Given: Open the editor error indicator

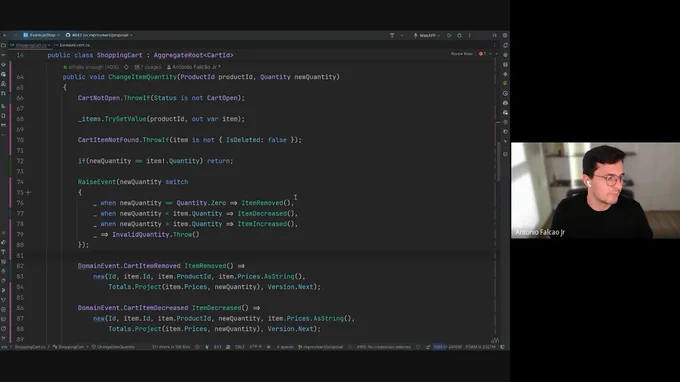Looking at the screenshot, I should pos(482,54).
